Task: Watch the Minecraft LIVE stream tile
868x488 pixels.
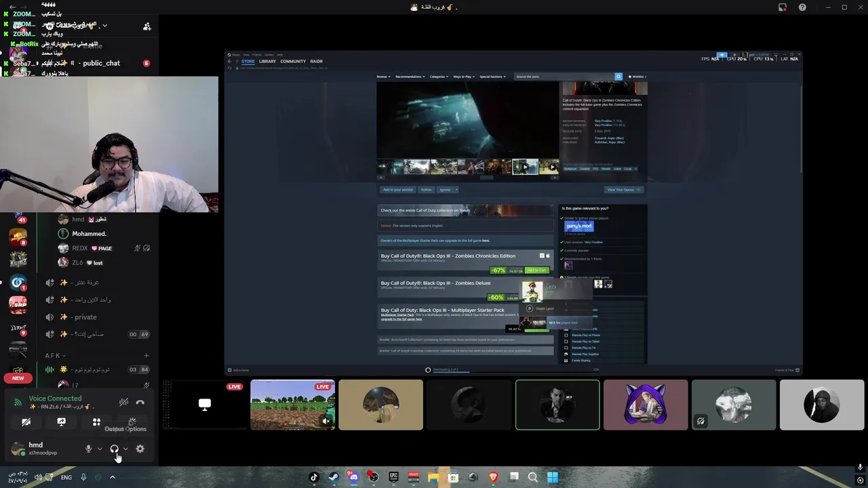Action: (x=292, y=405)
